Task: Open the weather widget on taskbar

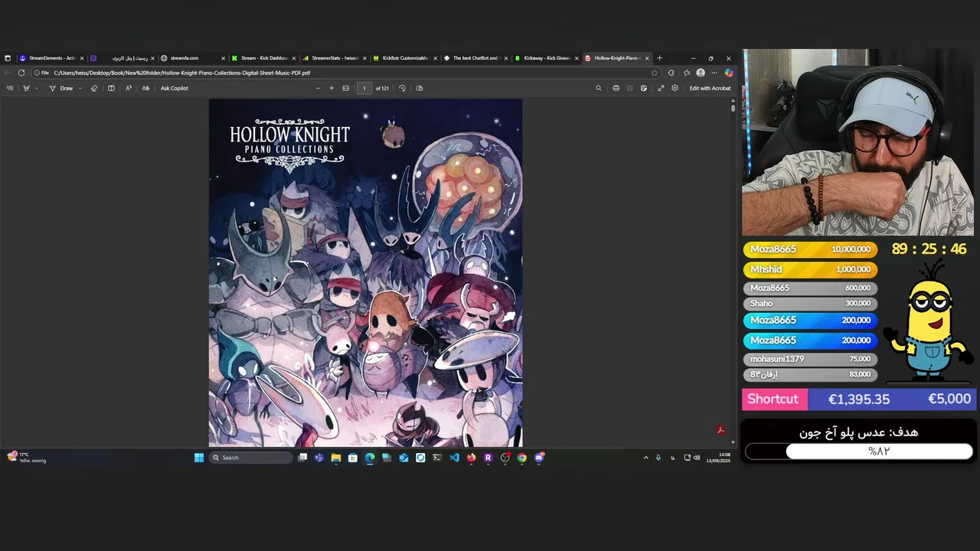Action: tap(26, 458)
